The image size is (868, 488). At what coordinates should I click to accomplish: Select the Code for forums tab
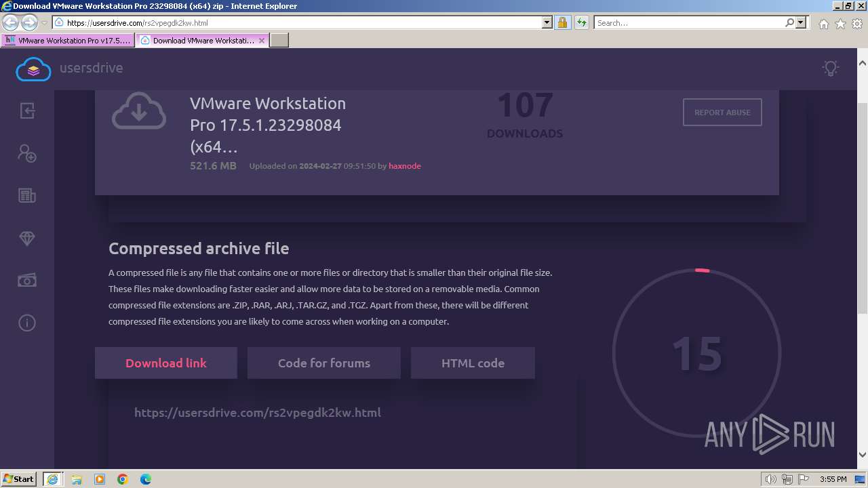coord(324,363)
